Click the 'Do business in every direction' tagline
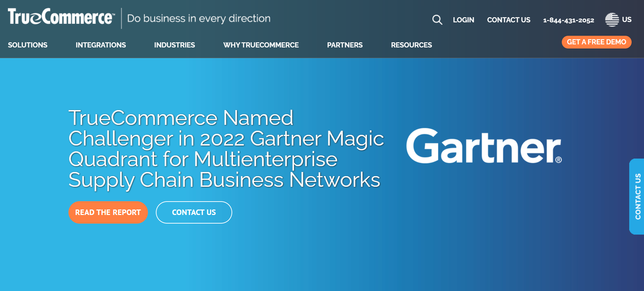This screenshot has width=644, height=291. [x=199, y=19]
